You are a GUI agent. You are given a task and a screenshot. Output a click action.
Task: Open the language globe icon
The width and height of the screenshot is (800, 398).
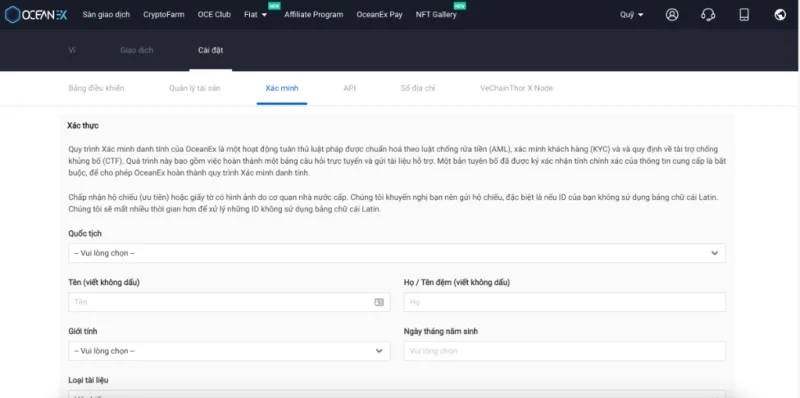[780, 15]
